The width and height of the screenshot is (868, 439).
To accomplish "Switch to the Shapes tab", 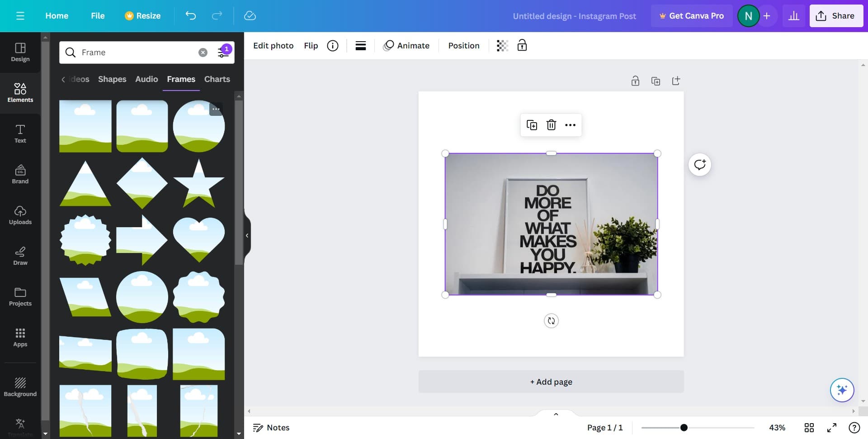I will point(112,79).
